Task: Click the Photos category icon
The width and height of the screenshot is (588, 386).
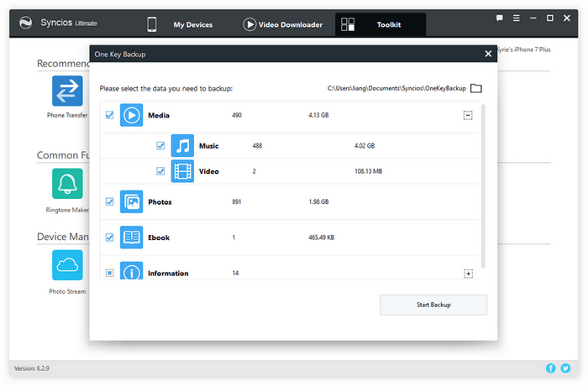Action: click(131, 202)
